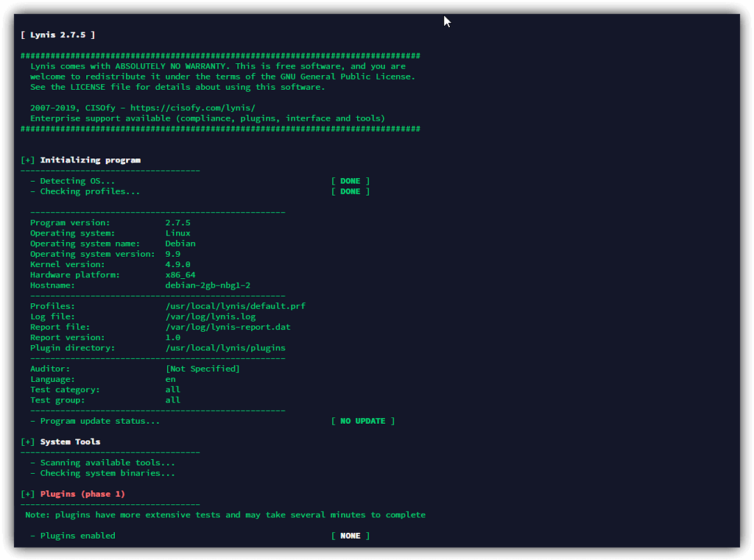Click the "Program version:" label
The height and width of the screenshot is (560, 754).
click(x=70, y=222)
